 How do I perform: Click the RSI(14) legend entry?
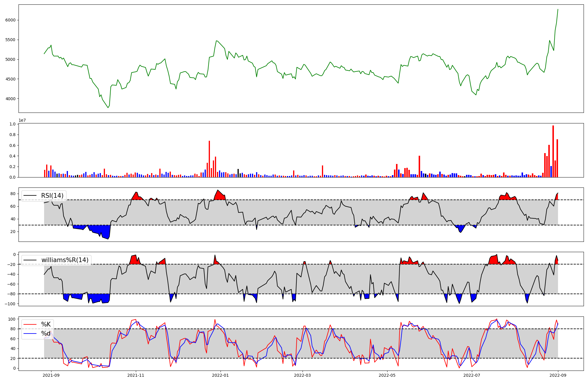(52, 196)
